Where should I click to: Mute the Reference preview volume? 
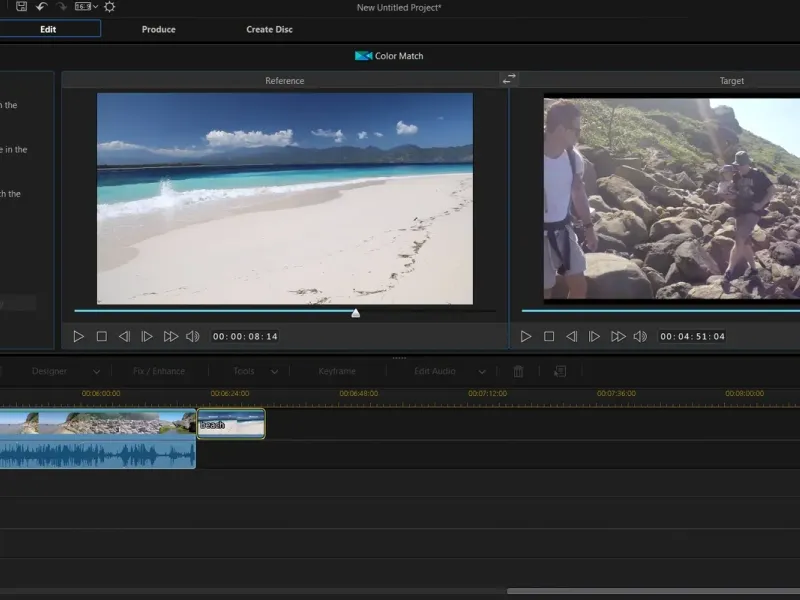(192, 337)
